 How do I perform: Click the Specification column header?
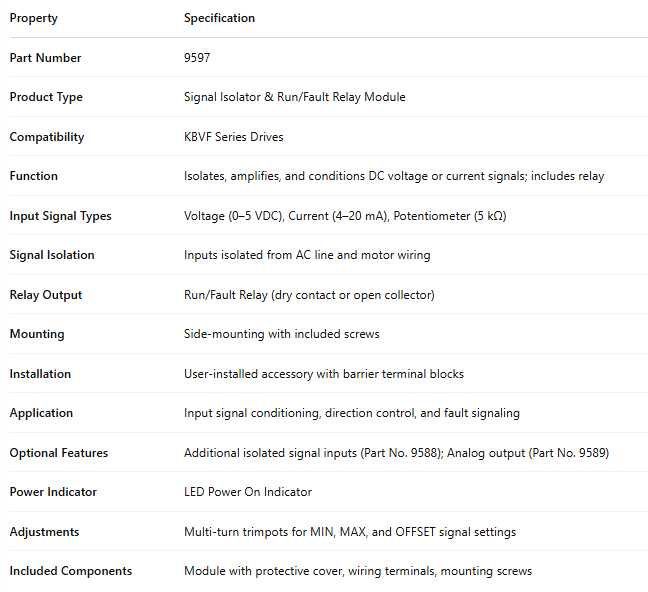point(219,18)
